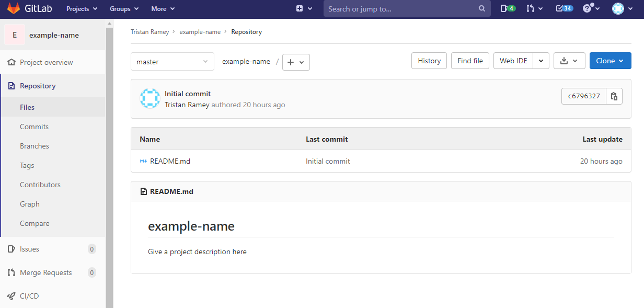
Task: Click the sidebar vertical scrollbar
Action: click(109, 157)
